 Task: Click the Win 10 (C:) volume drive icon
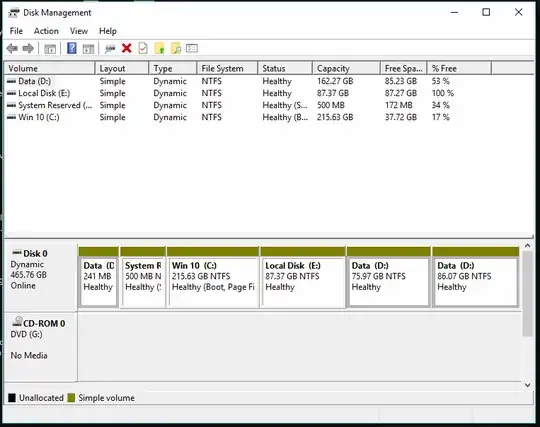[x=11, y=117]
